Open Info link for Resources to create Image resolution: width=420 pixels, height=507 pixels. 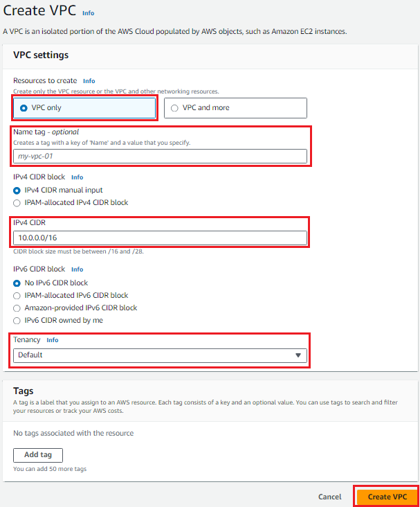pyautogui.click(x=89, y=81)
